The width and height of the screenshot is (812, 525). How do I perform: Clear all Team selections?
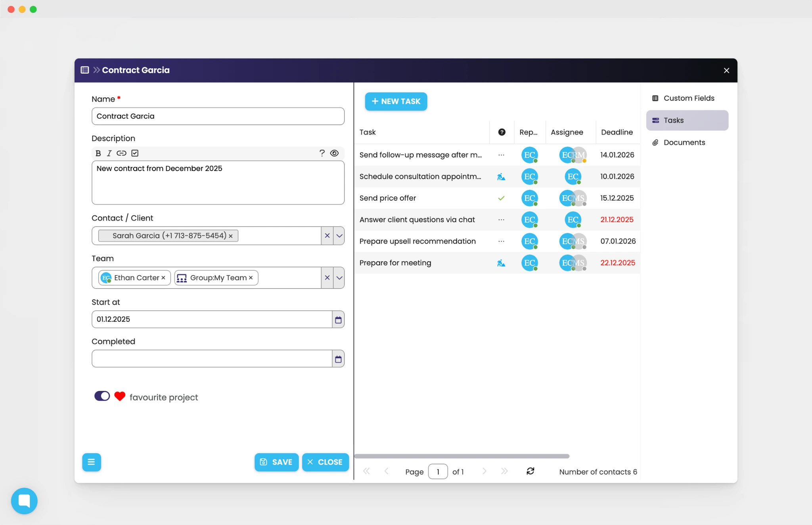click(x=327, y=278)
